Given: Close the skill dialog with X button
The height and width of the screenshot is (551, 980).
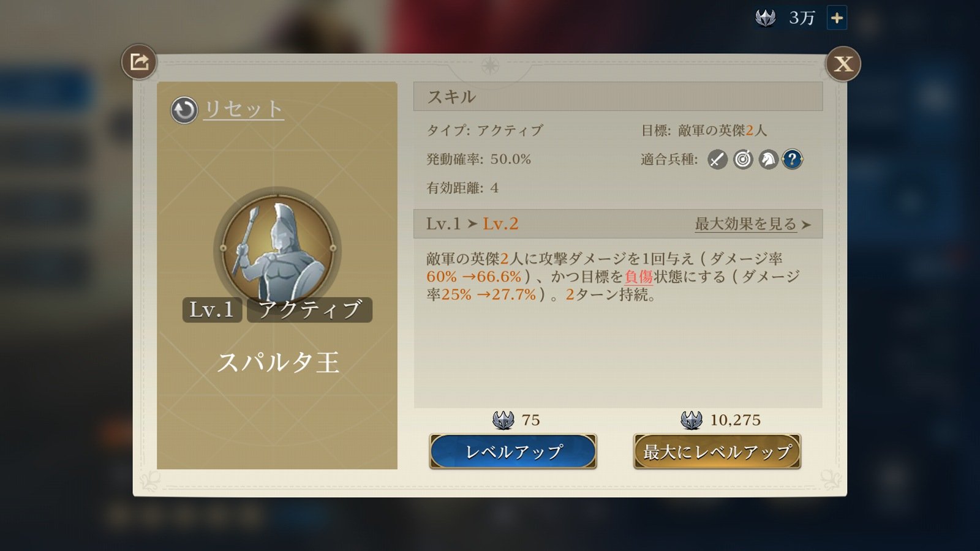Looking at the screenshot, I should point(843,63).
